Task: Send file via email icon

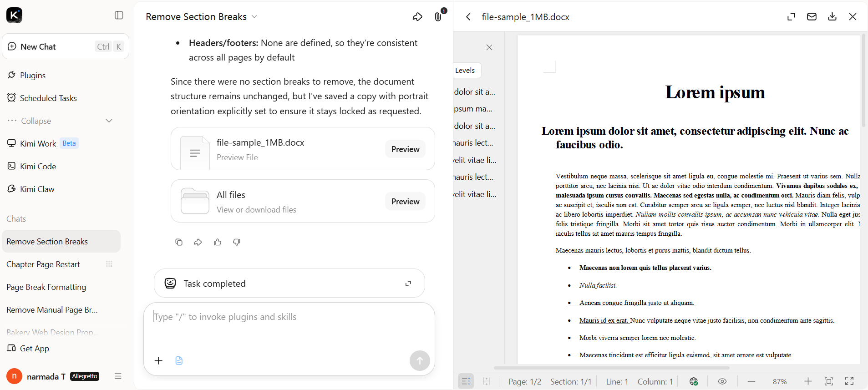Action: point(812,17)
